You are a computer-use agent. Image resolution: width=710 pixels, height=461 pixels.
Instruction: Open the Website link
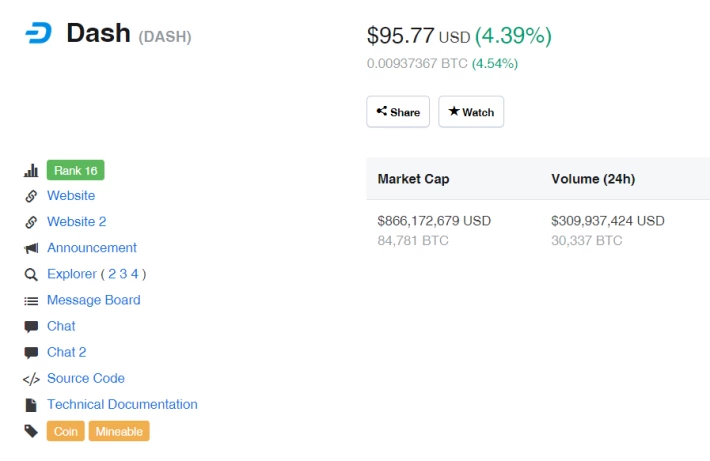71,196
